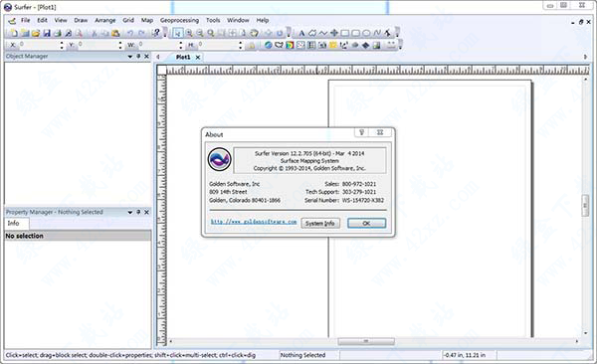Open the File menu
The width and height of the screenshot is (597, 364).
point(25,20)
